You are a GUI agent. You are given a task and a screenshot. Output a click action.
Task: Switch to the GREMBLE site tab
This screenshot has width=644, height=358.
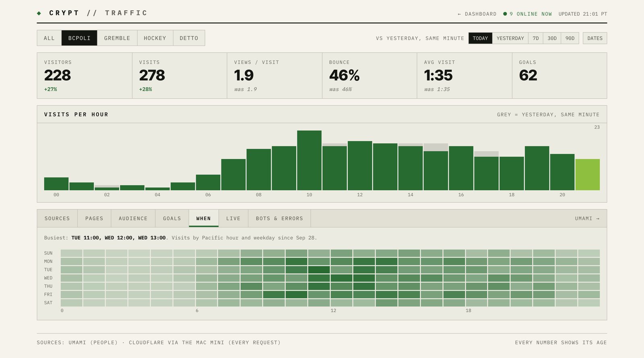(x=117, y=38)
